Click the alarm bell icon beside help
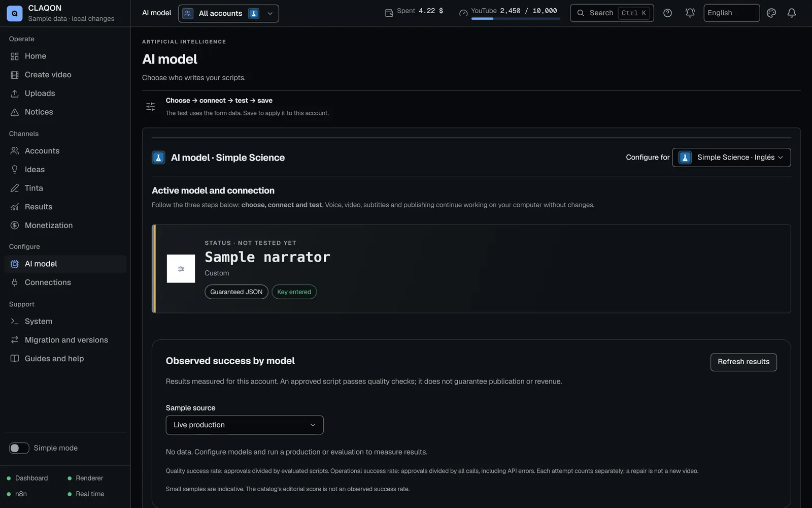 [x=690, y=13]
